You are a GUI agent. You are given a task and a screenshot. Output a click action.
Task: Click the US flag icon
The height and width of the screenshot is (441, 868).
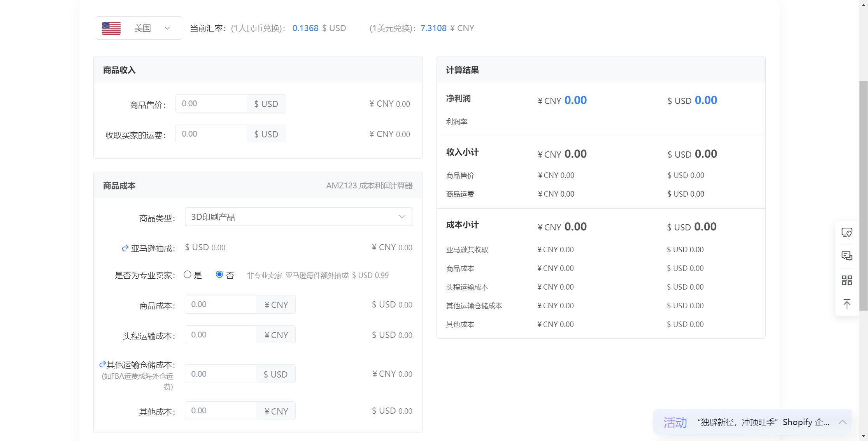click(111, 28)
